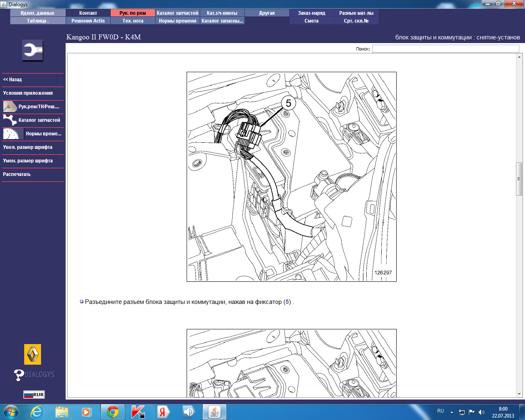Viewport: 525px width, 420px height.
Task: Open the media player taskbar icon
Action: coord(87,412)
